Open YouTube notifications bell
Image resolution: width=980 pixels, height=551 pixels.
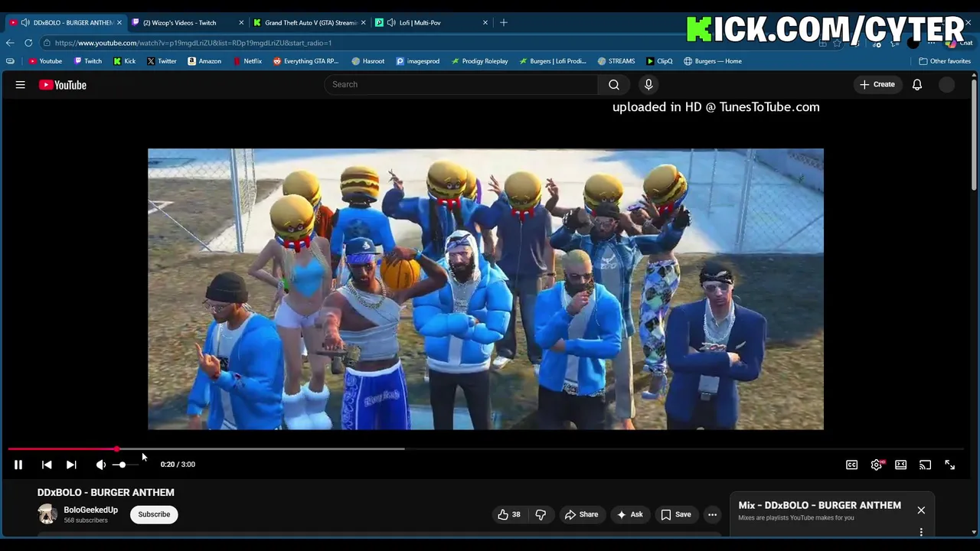[917, 84]
